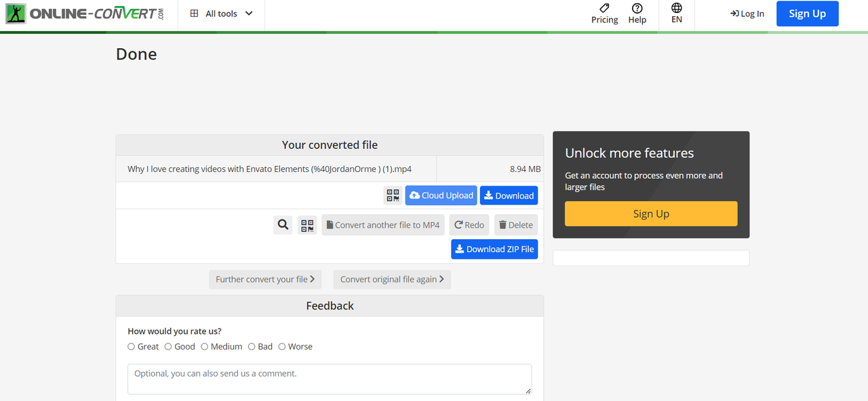The image size is (868, 401).
Task: Select the Great rating
Action: [132, 347]
